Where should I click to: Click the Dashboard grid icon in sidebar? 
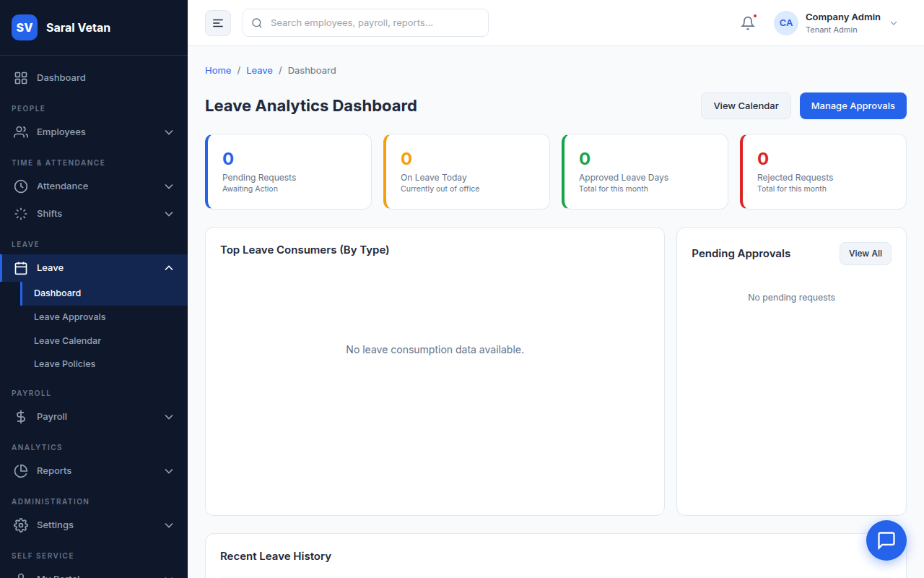[x=21, y=78]
